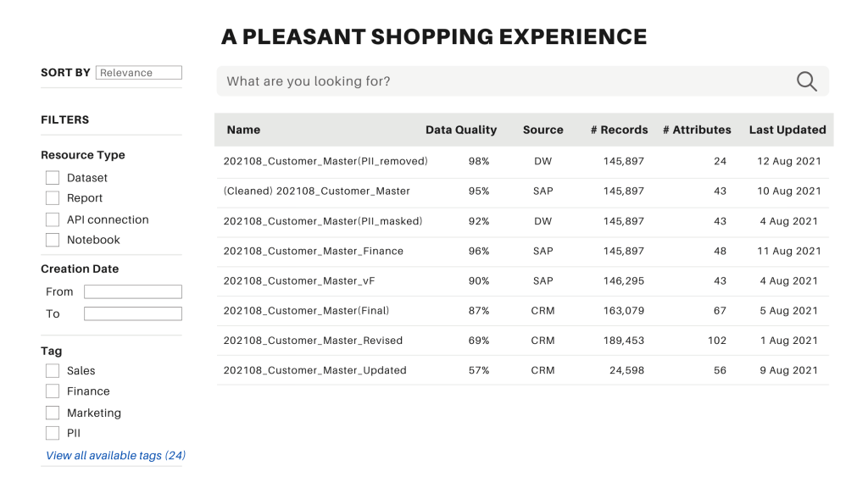Toggle the Sales tag checkbox
This screenshot has width=868, height=488.
pos(53,371)
